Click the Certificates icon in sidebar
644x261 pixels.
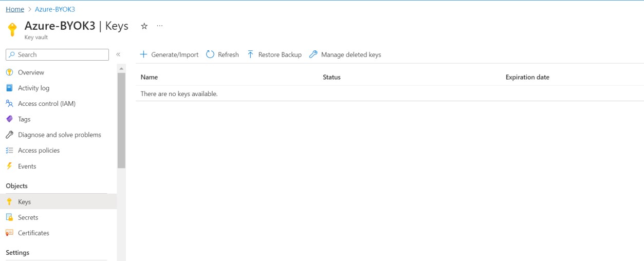coord(9,233)
